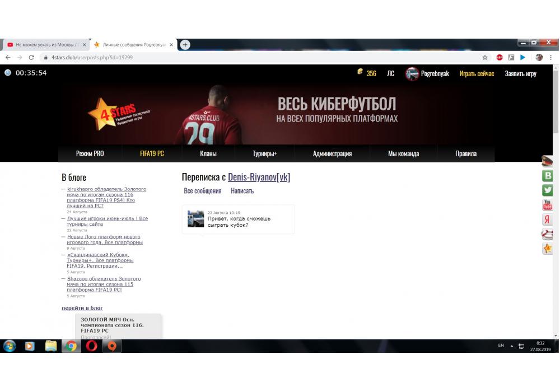Screen dimensions: 560x392
Task: Show hidden tray icons arrow
Action: click(x=512, y=346)
